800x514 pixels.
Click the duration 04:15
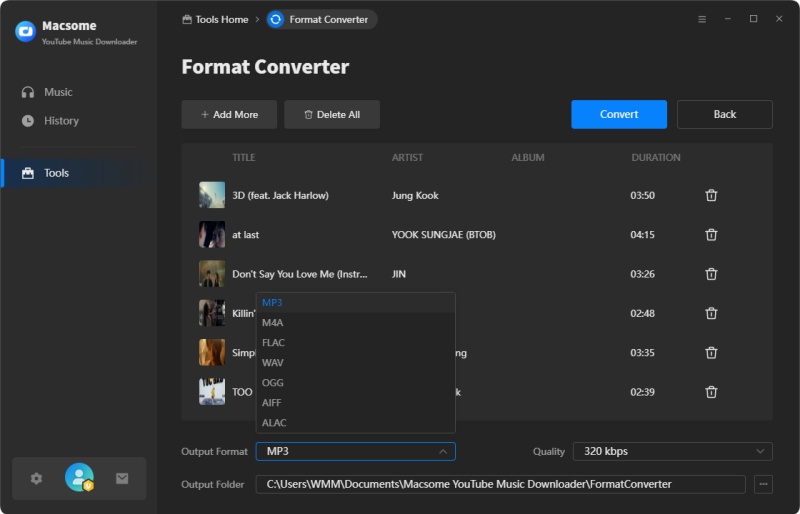tap(642, 235)
